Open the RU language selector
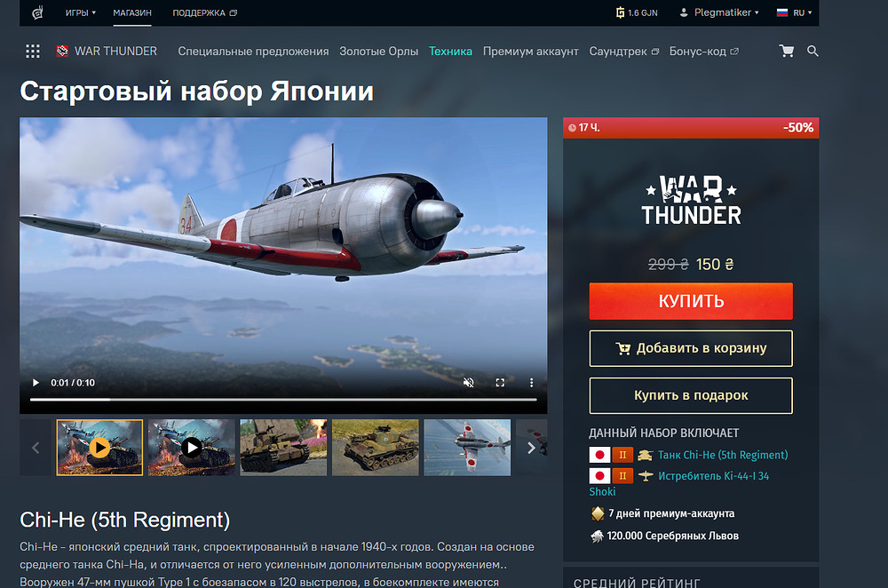 pyautogui.click(x=794, y=12)
